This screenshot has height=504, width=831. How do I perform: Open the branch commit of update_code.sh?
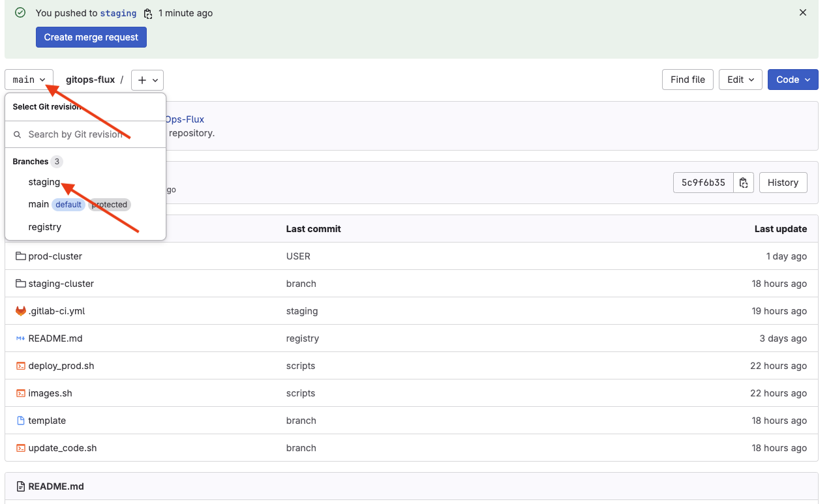[x=301, y=448]
